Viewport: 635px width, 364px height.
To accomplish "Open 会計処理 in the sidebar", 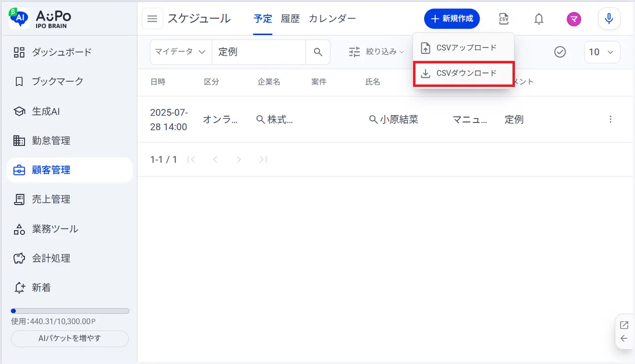I will (69, 258).
